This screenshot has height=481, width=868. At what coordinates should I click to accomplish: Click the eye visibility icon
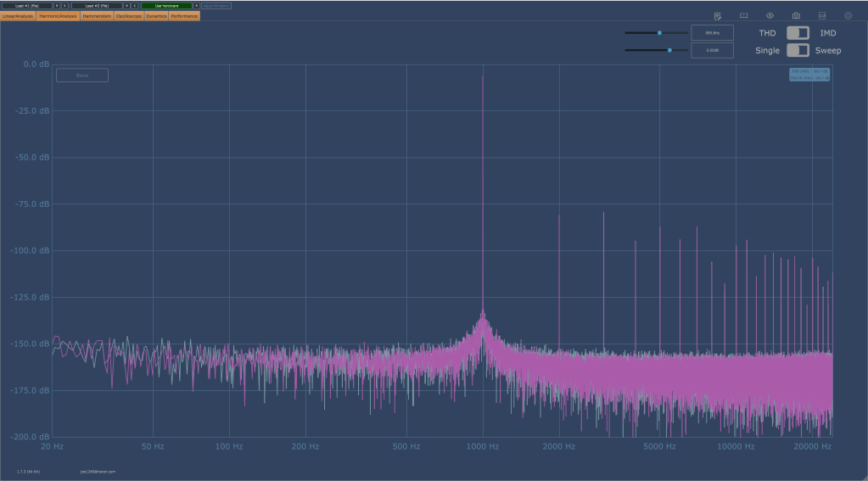pos(770,16)
